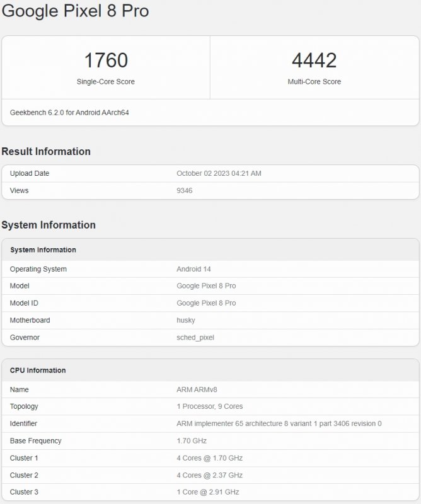Click the Multi-Core Score label

pos(314,82)
